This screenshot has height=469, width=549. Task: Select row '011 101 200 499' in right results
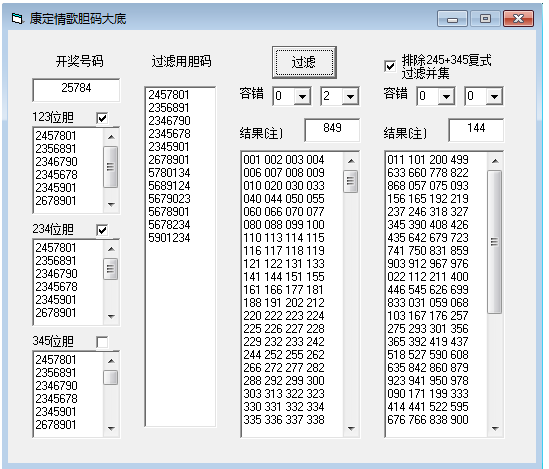(x=428, y=160)
